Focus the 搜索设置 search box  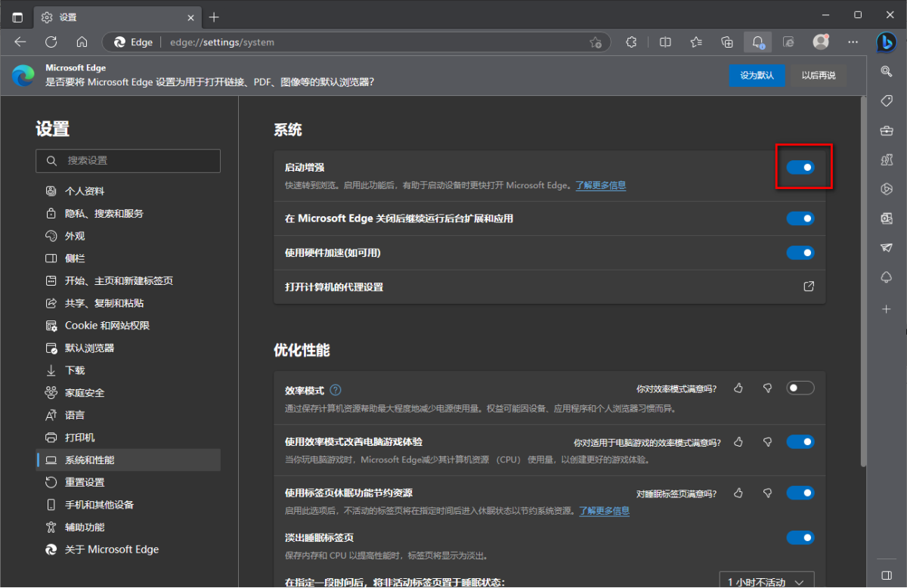(x=128, y=160)
